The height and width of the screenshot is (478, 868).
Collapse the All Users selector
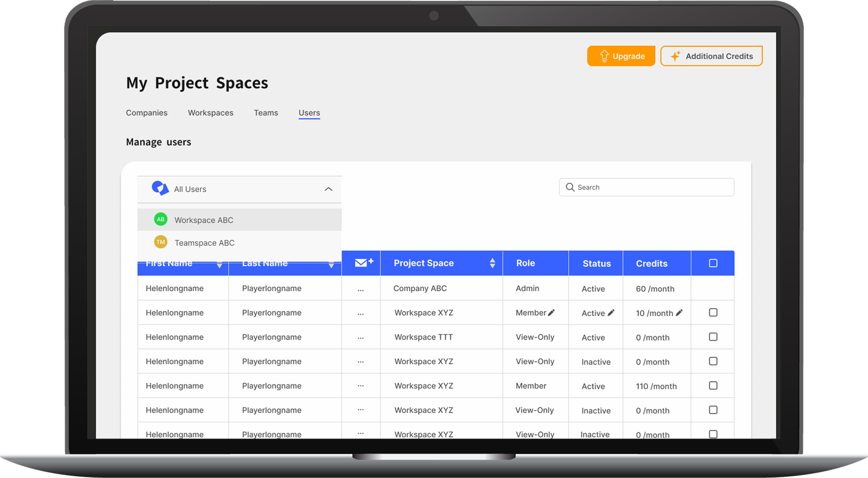click(329, 189)
